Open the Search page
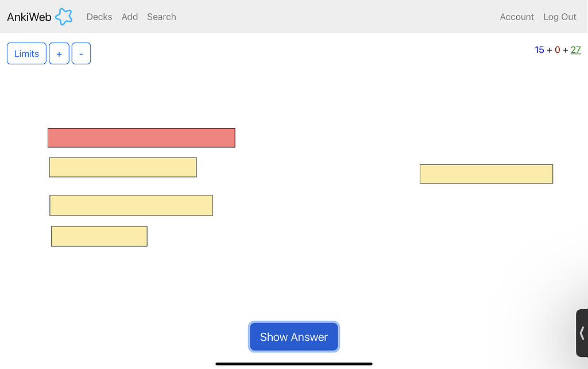 [161, 17]
